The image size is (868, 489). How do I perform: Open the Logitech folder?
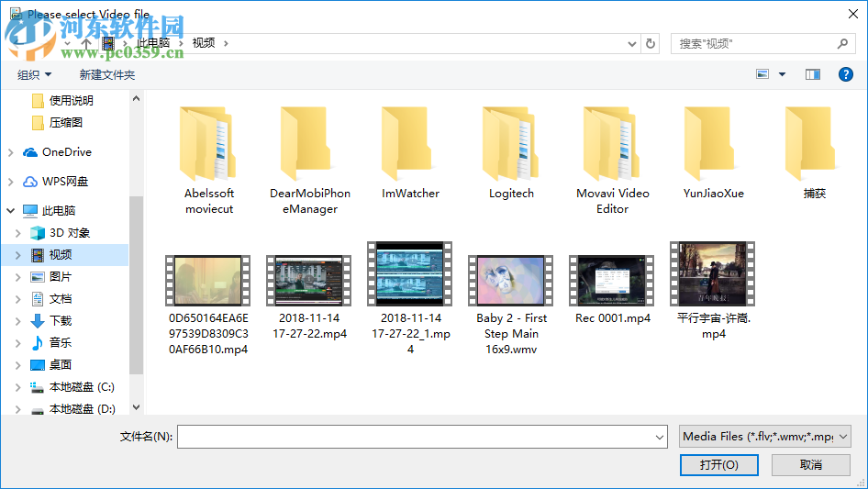(x=511, y=153)
